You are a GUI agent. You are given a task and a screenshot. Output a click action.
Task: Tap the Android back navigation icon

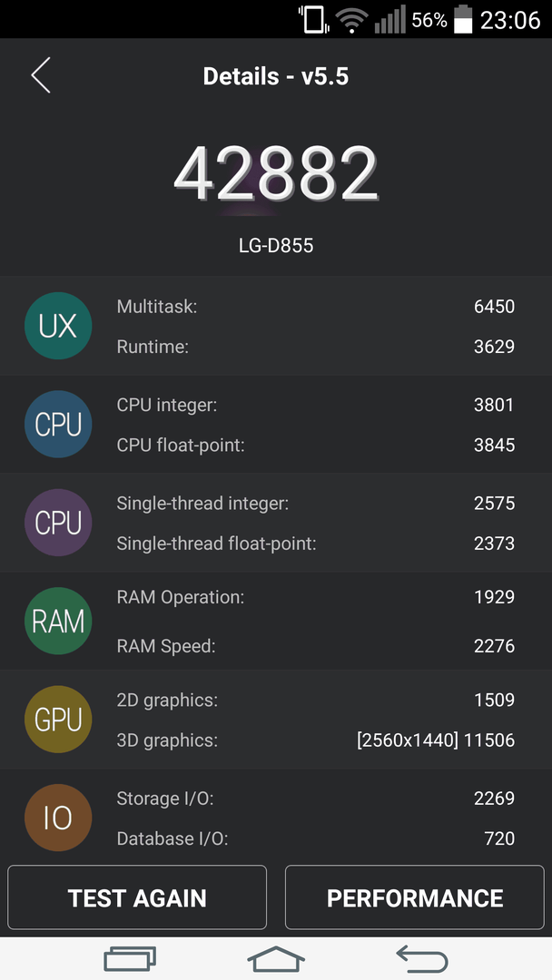click(422, 959)
